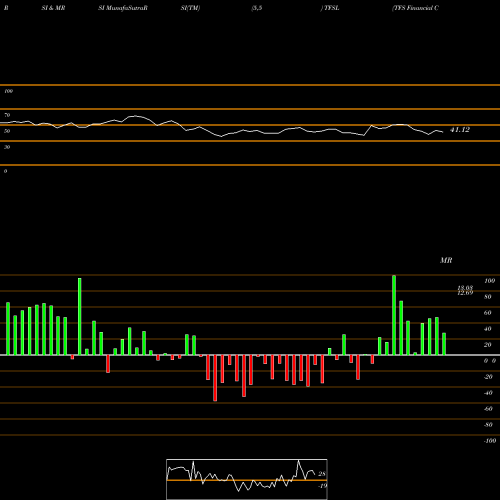
Task: Click the MR axis label 20
Action: coord(488,345)
